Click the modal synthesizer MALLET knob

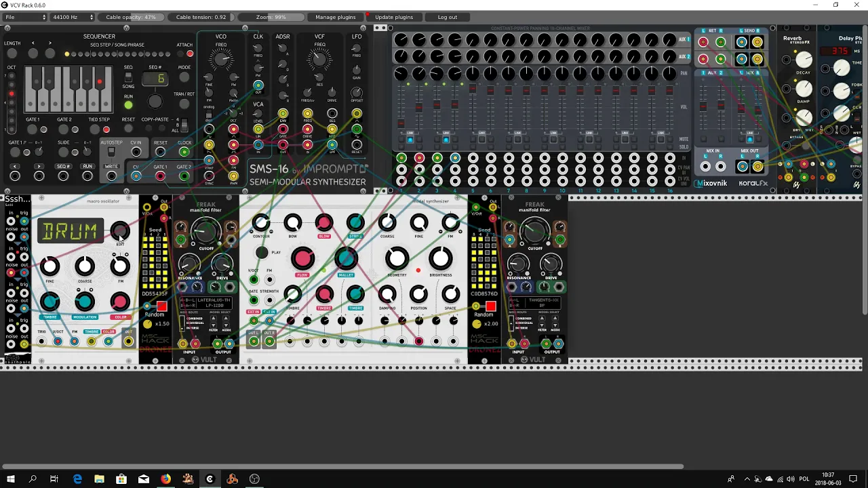click(345, 258)
